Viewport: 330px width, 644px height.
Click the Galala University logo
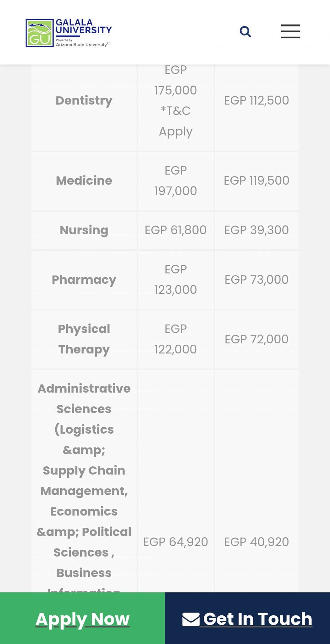[69, 33]
